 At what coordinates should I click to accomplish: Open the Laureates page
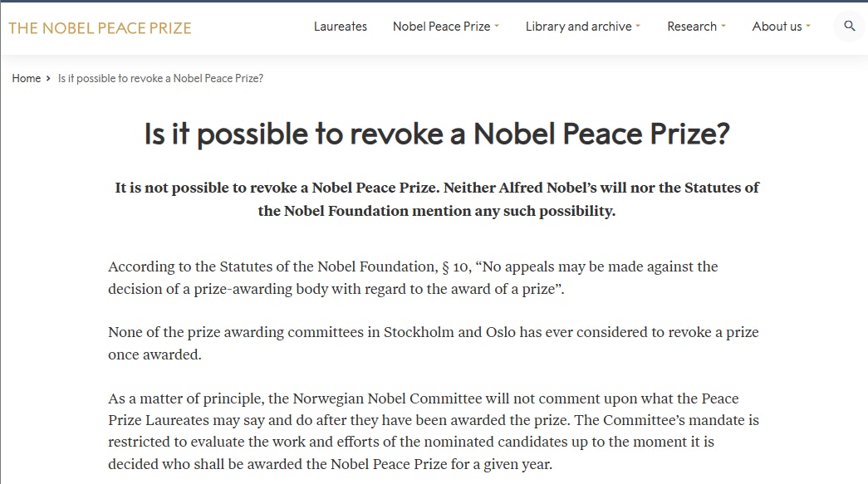340,27
